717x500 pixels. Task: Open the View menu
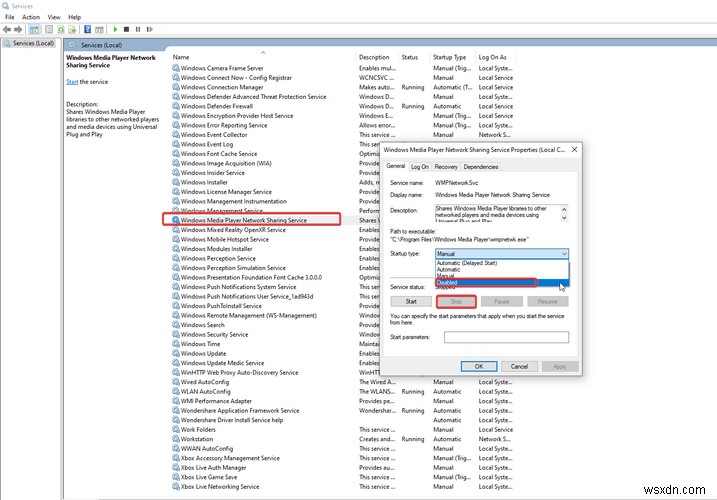(54, 17)
